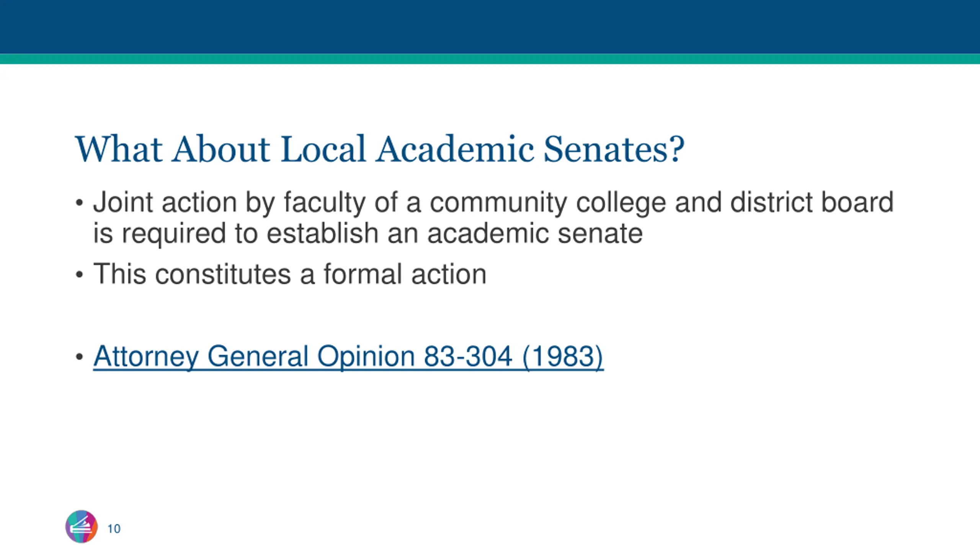980x551 pixels.
Task: Open the Attorney General Opinion 83-304 link
Action: point(348,357)
